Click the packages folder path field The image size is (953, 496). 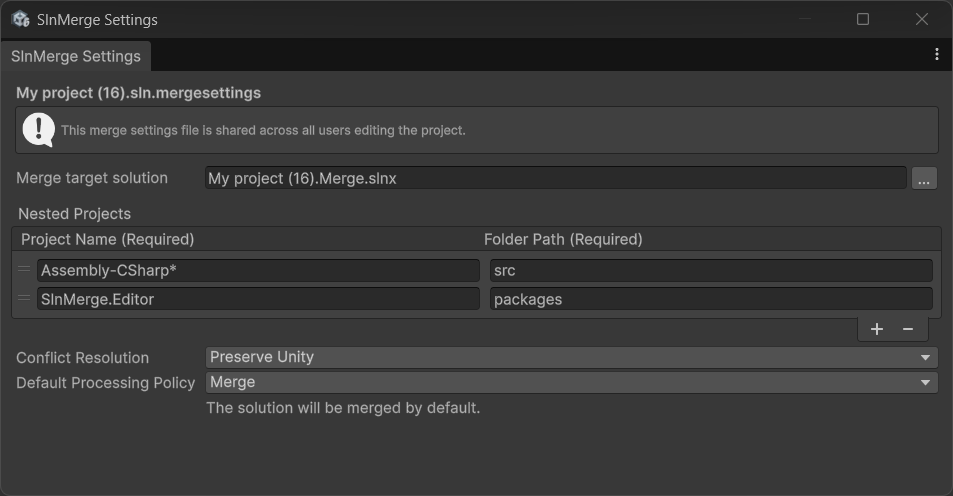[x=711, y=299]
